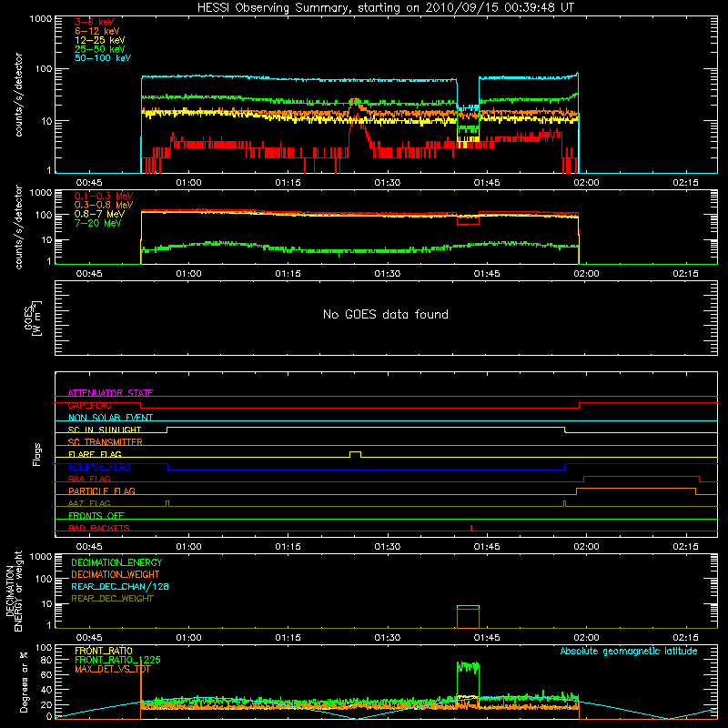
Task: Select the orange PARTICLE_FLAG label
Action: (102, 490)
